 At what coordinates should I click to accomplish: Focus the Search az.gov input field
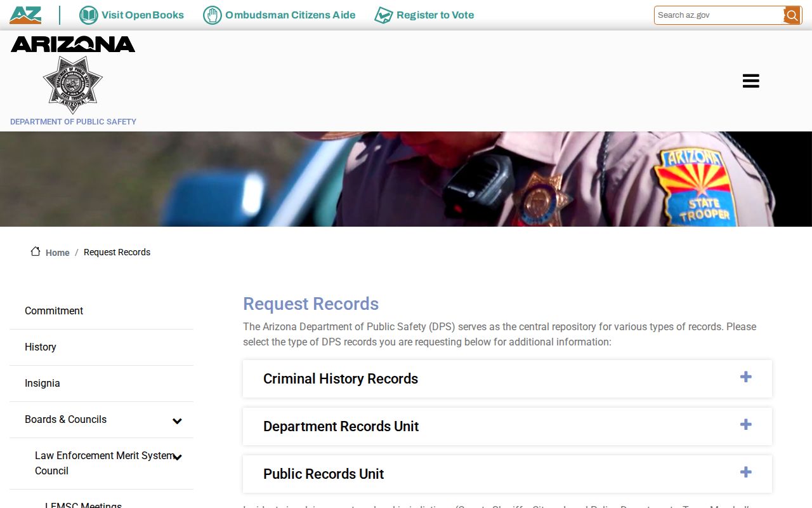point(719,15)
